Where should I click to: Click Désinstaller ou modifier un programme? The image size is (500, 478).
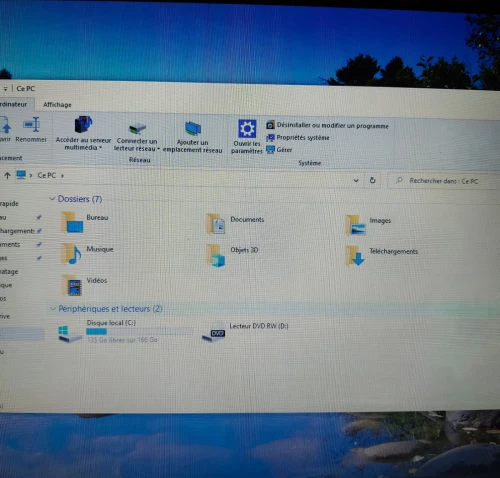[x=327, y=125]
